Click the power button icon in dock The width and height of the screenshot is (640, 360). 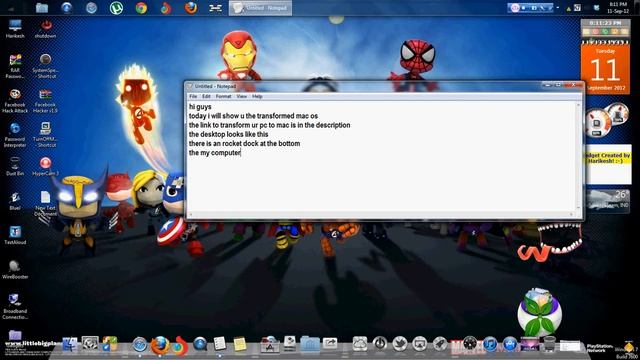click(380, 344)
